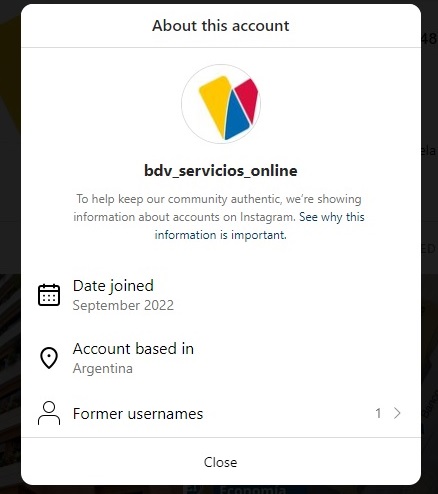The image size is (438, 494).
Task: Expand Former usernames using the chevron arrow
Action: click(397, 413)
